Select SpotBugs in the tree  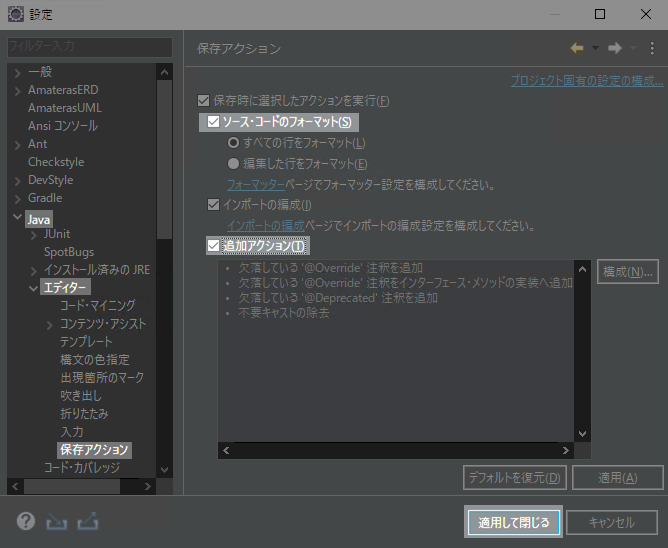click(69, 252)
